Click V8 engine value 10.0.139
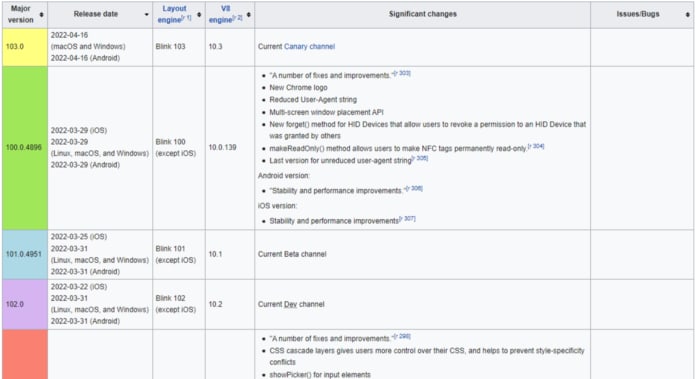This screenshot has height=379, width=700. (222, 147)
